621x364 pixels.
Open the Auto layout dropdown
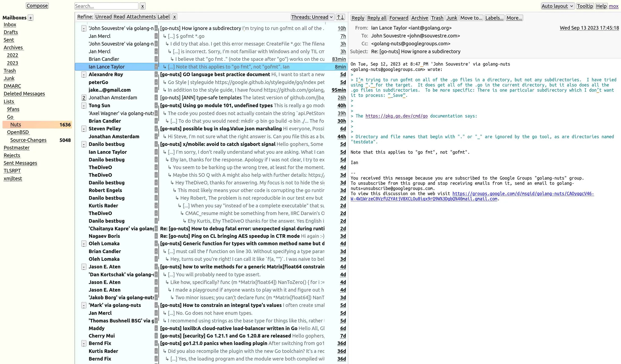[x=557, y=6]
